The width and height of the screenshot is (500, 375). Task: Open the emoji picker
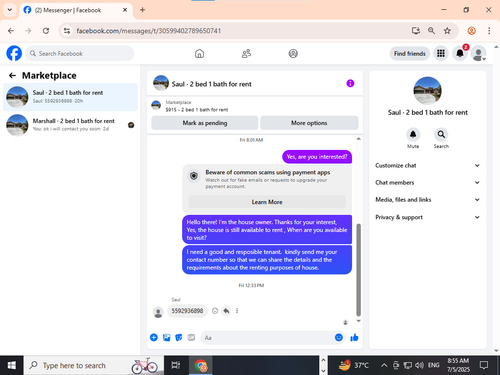339,338
